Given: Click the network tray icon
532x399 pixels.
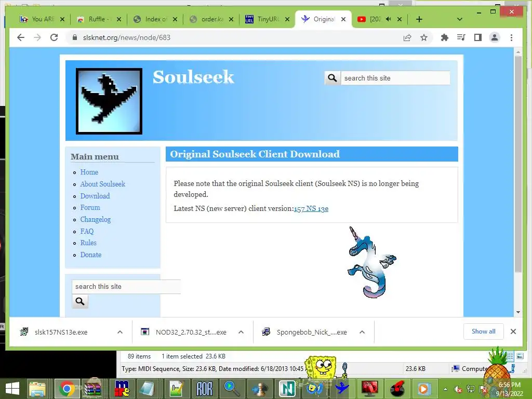Looking at the screenshot, I should point(471,389).
